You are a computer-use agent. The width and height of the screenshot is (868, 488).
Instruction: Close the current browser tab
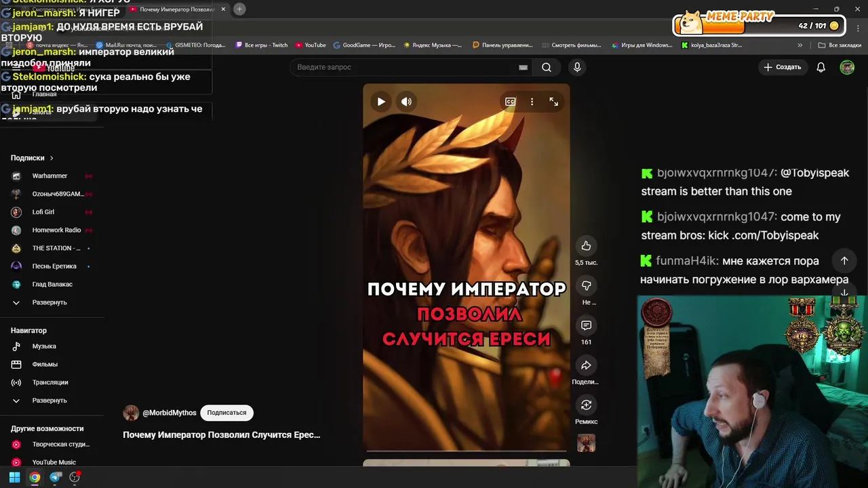(x=223, y=9)
